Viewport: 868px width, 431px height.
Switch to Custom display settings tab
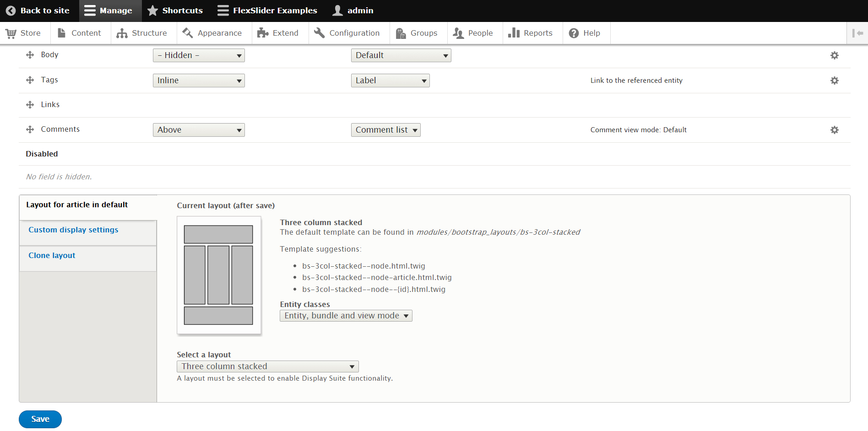(73, 230)
